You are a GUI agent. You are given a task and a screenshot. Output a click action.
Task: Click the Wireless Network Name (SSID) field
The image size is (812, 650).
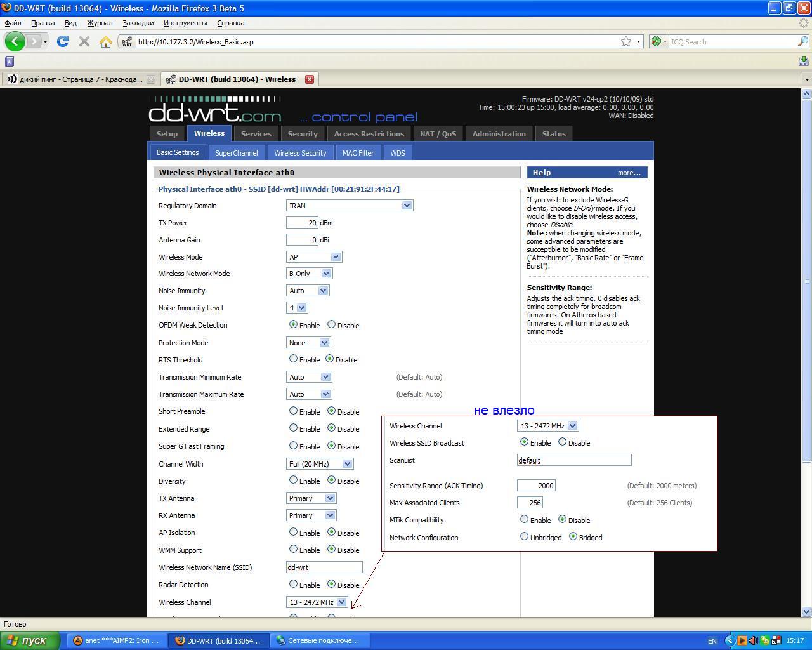click(x=324, y=567)
